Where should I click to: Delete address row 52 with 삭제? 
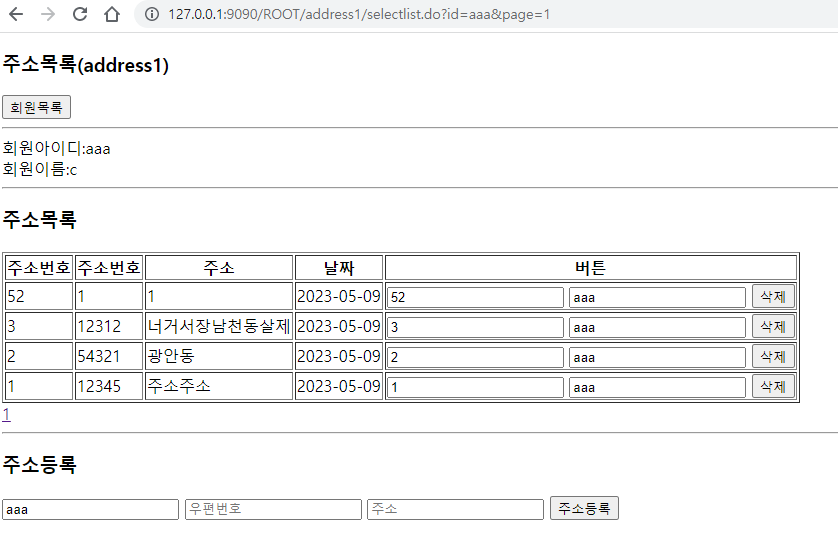[773, 297]
